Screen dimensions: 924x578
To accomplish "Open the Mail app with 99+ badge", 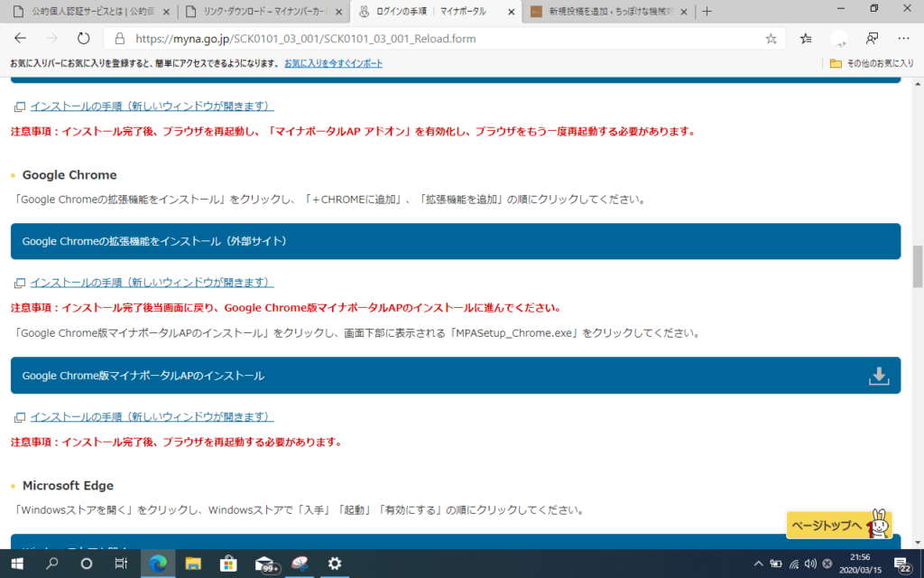I will coord(266,564).
